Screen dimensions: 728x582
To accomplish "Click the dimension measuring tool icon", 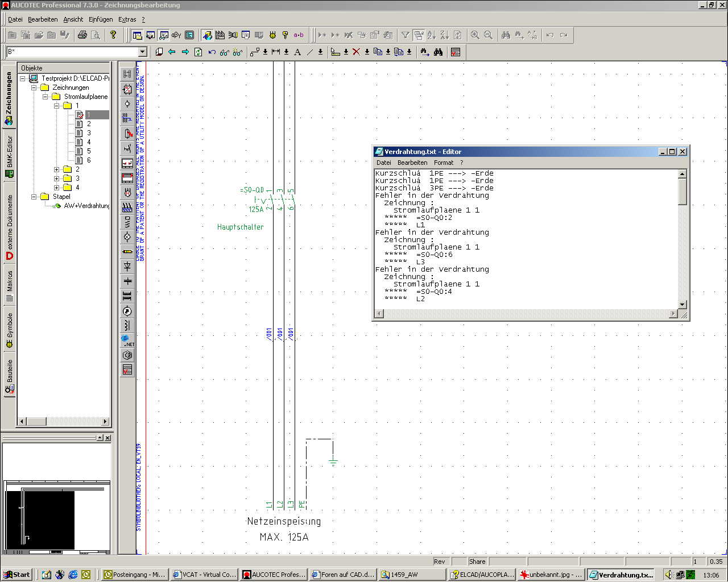I will coord(276,52).
